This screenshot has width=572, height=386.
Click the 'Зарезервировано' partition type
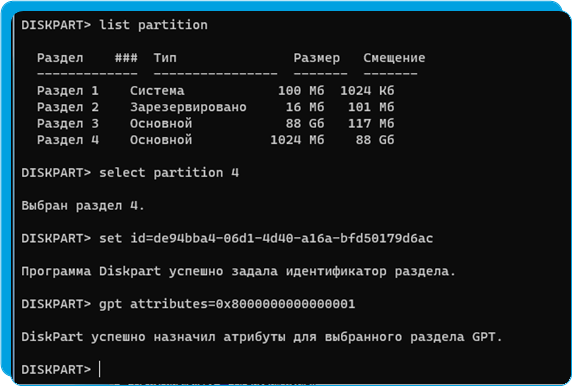188,107
